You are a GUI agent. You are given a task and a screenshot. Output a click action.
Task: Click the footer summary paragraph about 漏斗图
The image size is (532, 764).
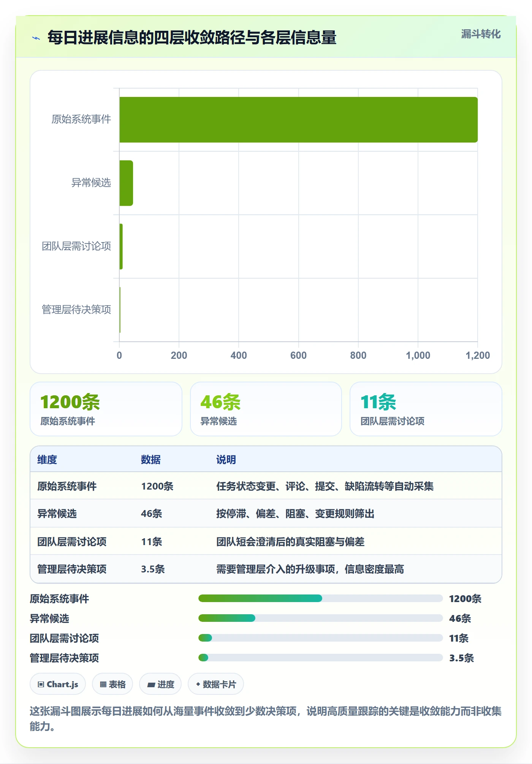(x=266, y=718)
